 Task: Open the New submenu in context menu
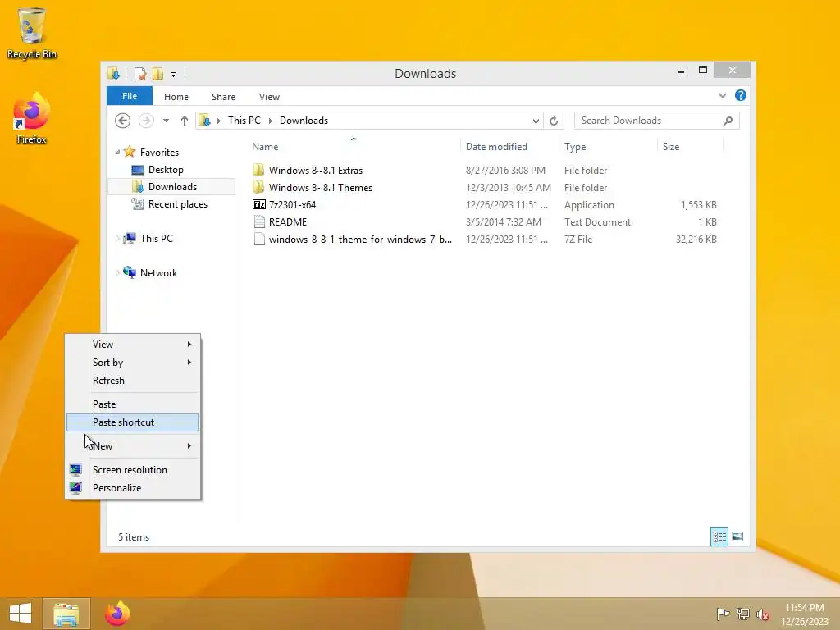tap(132, 446)
